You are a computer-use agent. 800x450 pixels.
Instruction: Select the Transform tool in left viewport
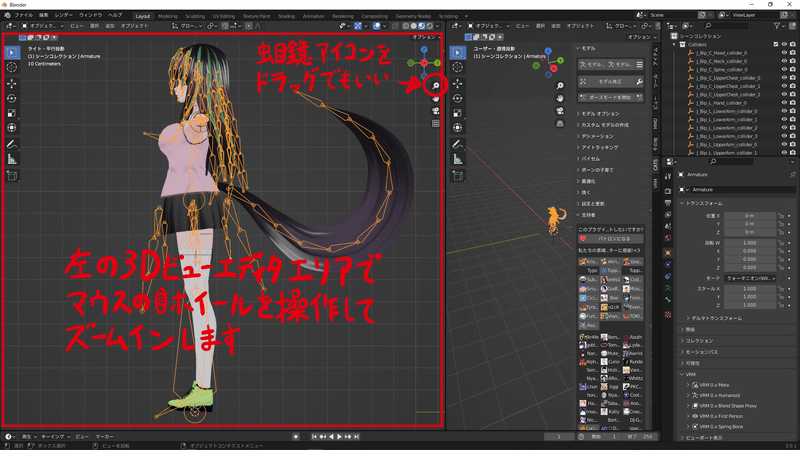[12, 128]
